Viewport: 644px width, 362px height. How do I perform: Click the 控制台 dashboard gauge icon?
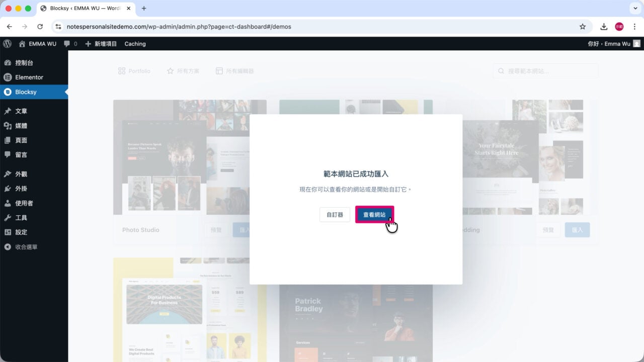(8, 63)
